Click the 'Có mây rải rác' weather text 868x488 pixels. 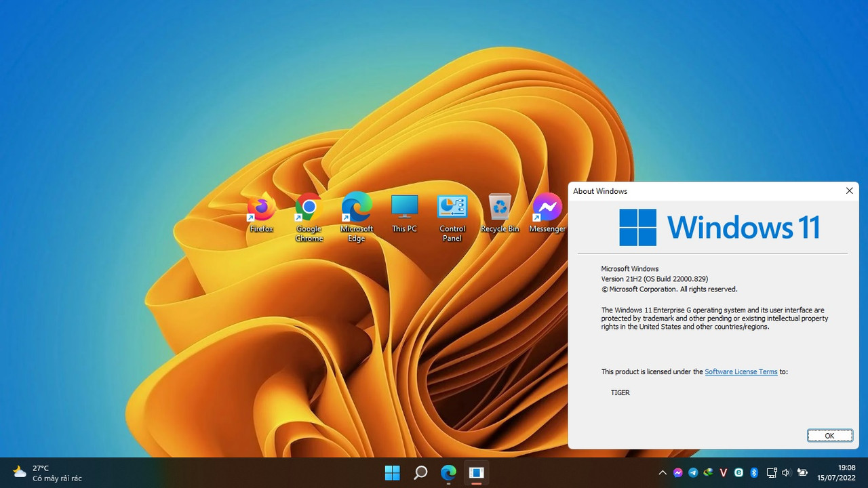tap(57, 479)
